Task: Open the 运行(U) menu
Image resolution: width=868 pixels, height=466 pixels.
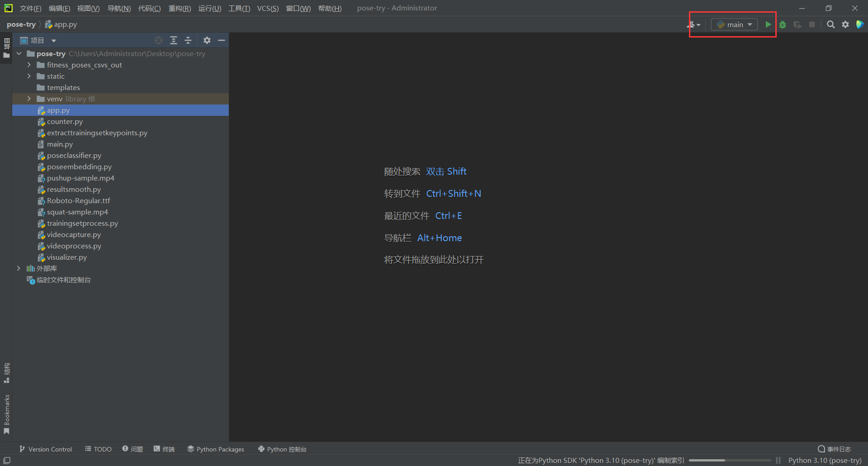Action: click(x=210, y=8)
